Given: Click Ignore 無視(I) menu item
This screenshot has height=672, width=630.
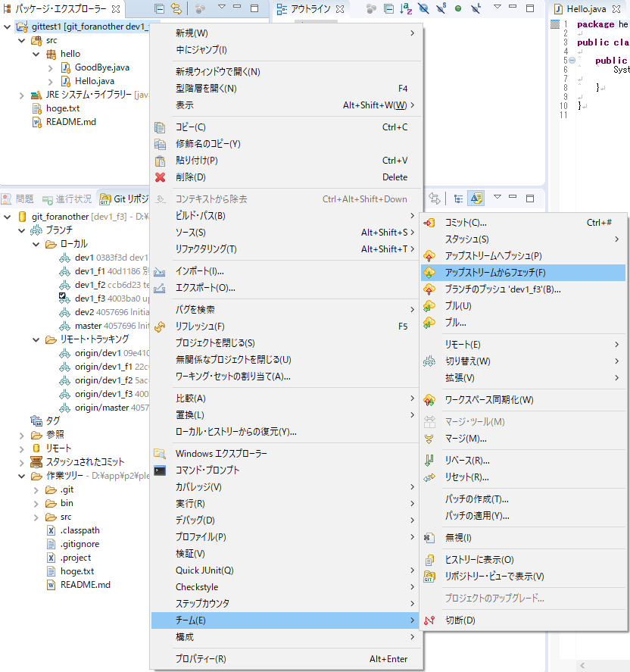Looking at the screenshot, I should (523, 538).
